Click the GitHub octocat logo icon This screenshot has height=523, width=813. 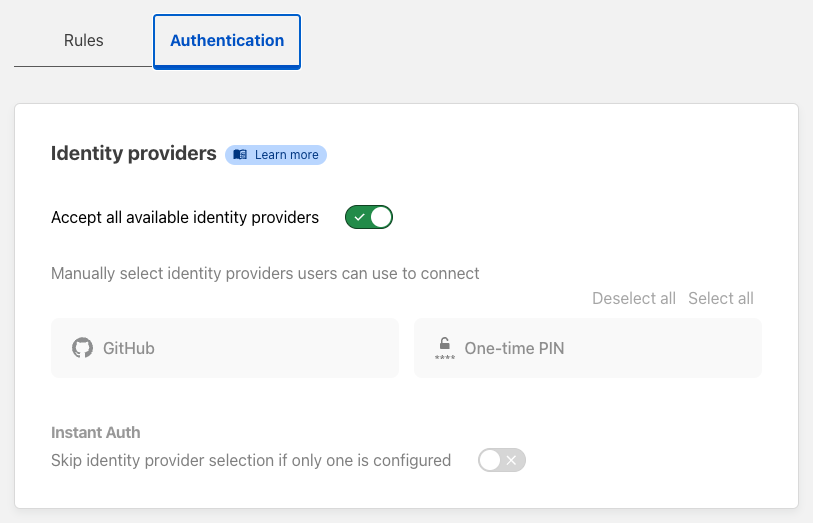82,348
